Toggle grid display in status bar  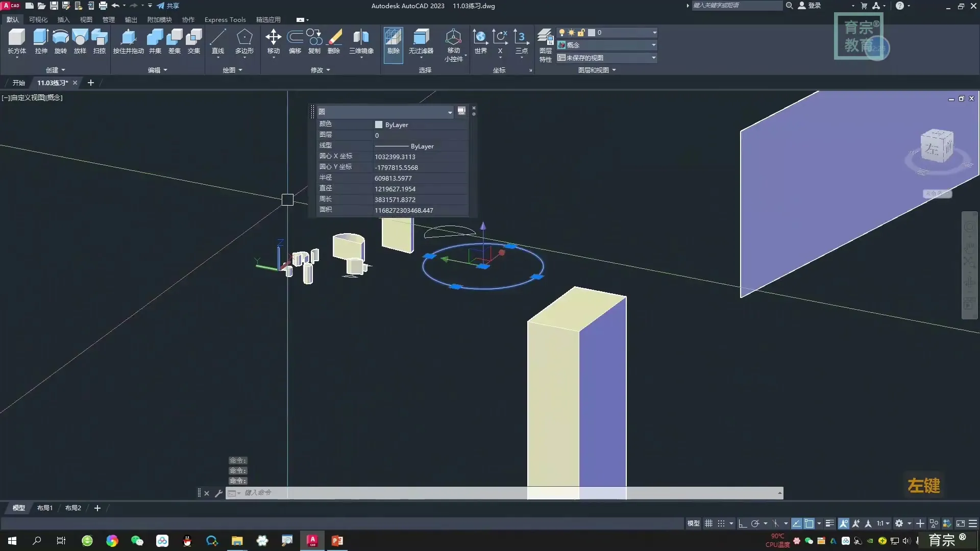708,523
